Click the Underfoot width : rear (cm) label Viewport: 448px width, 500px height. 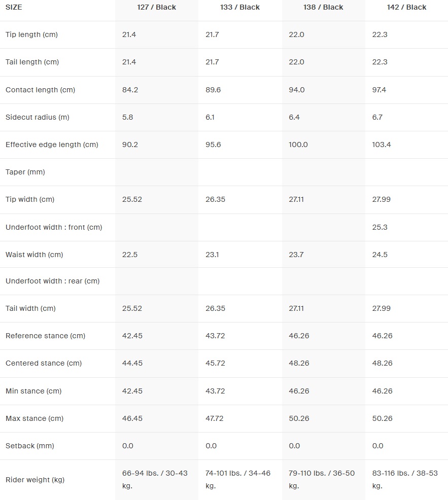pos(52,281)
